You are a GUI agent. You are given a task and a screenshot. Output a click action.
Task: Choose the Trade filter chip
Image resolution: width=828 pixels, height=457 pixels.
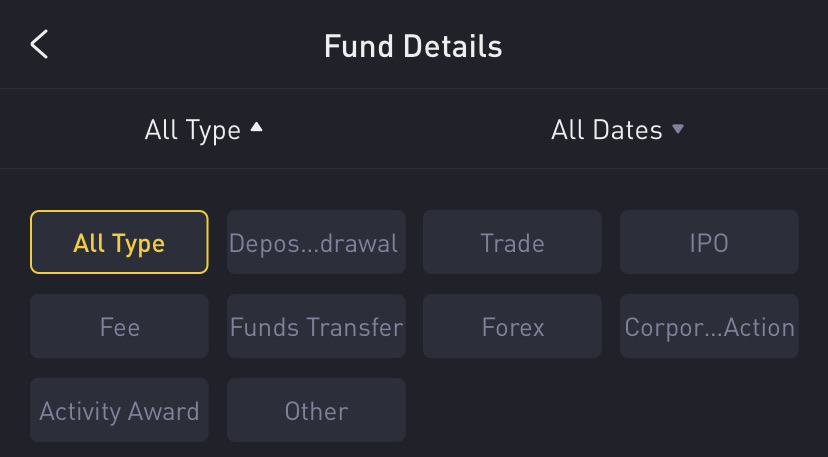[x=512, y=242]
